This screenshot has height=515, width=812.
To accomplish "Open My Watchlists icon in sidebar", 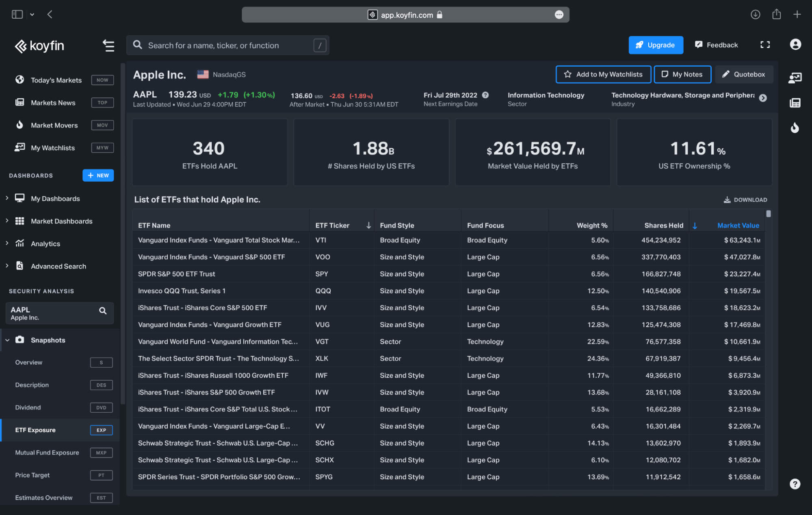I will [19, 147].
